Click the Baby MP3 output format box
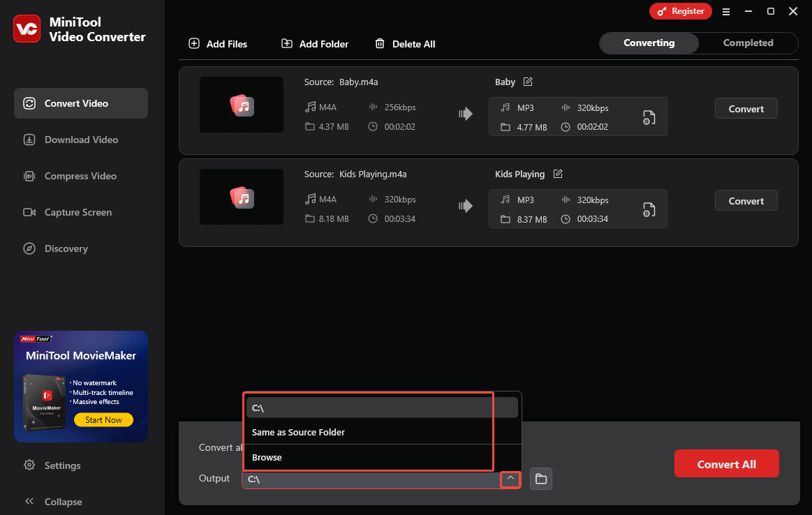Image resolution: width=812 pixels, height=515 pixels. pos(577,117)
